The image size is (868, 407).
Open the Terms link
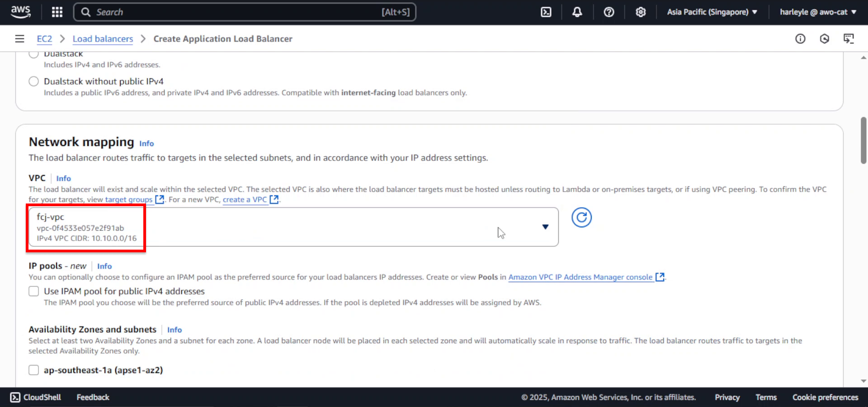click(x=766, y=397)
